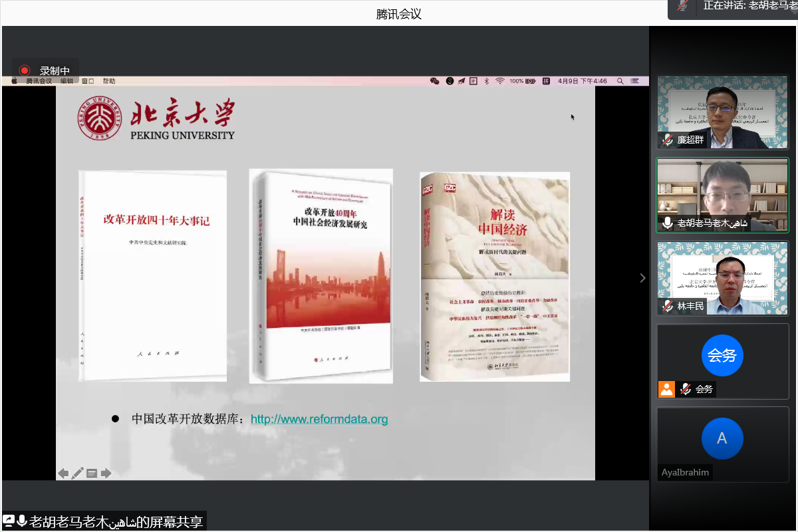Click the Bluetooth icon in menu bar
The height and width of the screenshot is (532, 798).
(x=486, y=81)
